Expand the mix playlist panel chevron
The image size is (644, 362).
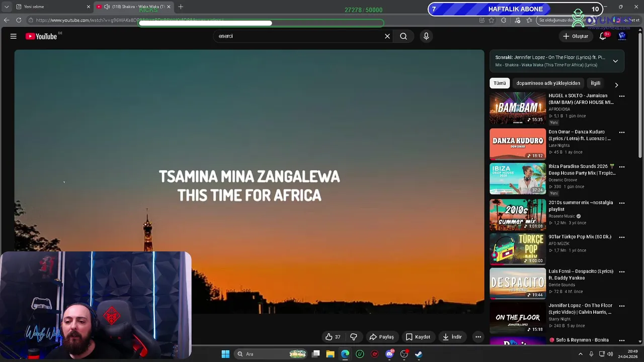[615, 61]
